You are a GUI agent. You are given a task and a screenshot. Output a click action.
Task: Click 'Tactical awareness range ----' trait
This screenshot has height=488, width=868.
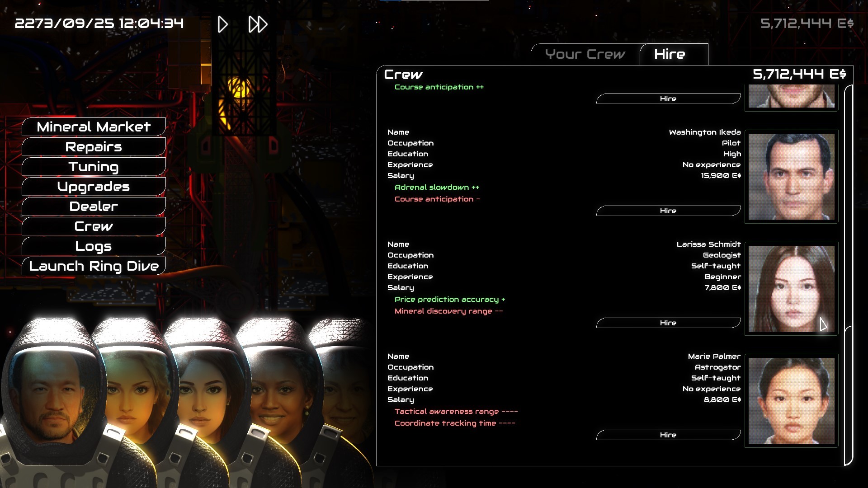[456, 412]
